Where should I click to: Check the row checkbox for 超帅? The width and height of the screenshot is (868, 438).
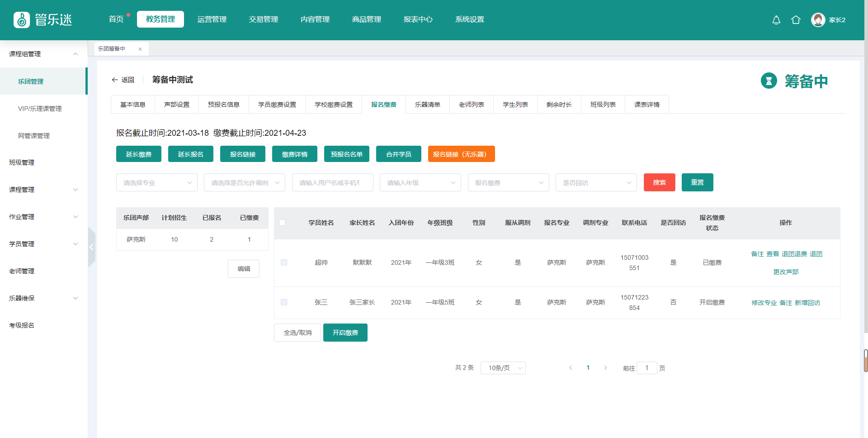[284, 262]
